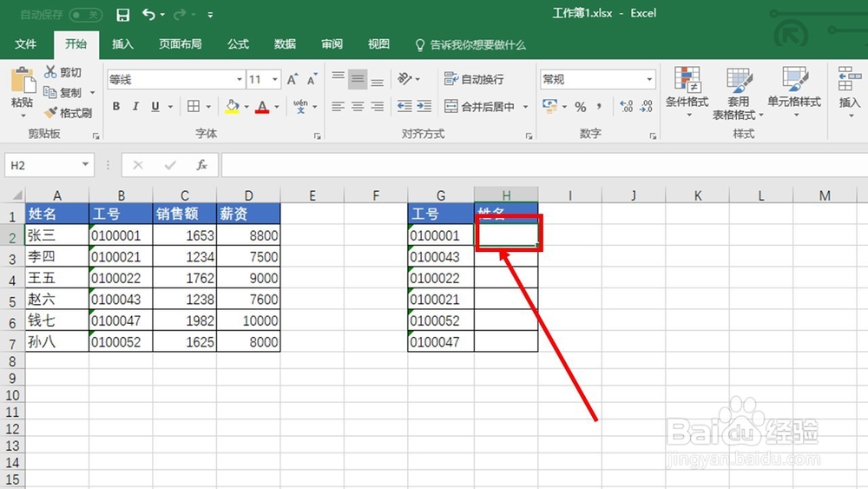Click the Decrease Decimal icon
The height and width of the screenshot is (489, 868).
646,106
